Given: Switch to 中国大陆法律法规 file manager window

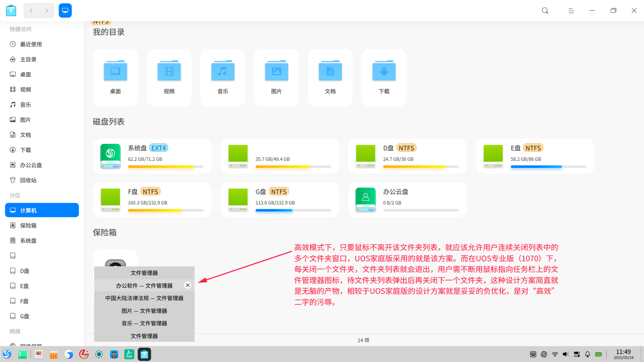Looking at the screenshot, I should click(144, 298).
